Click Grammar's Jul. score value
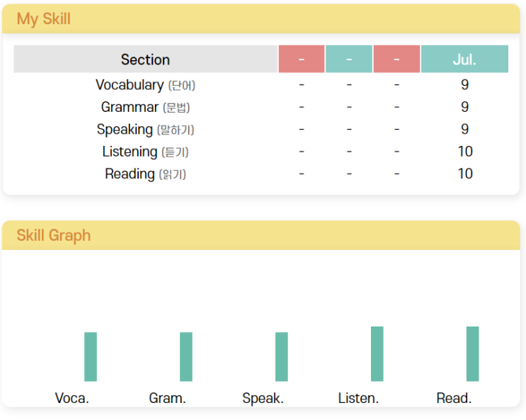 pos(464,108)
